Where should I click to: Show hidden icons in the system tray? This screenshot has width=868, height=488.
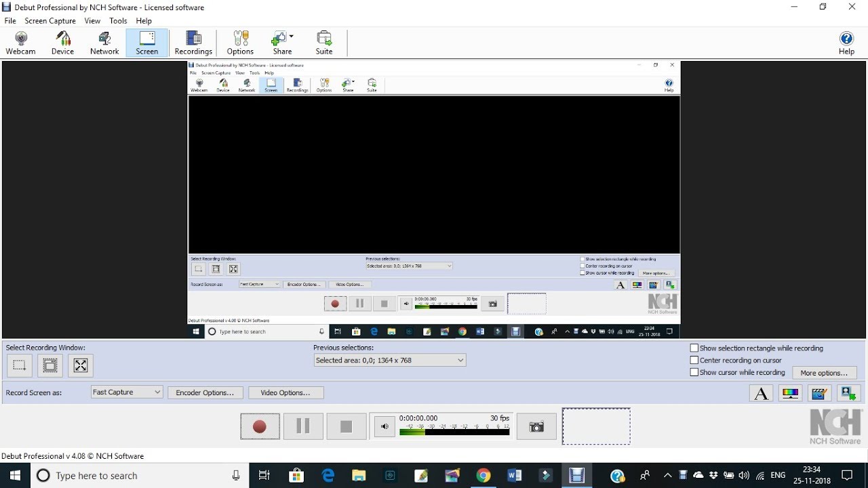tap(667, 476)
